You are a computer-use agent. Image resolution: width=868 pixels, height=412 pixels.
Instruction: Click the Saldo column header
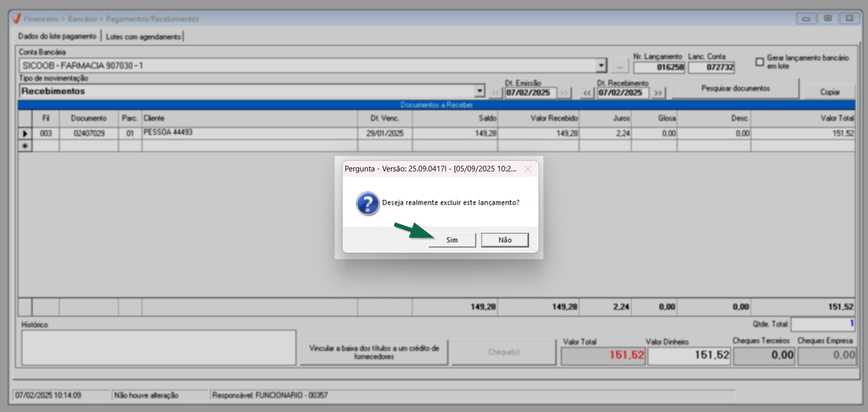(x=455, y=118)
